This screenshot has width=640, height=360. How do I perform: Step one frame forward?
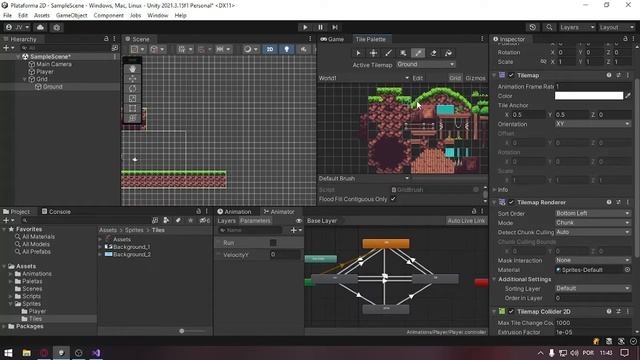tap(335, 27)
